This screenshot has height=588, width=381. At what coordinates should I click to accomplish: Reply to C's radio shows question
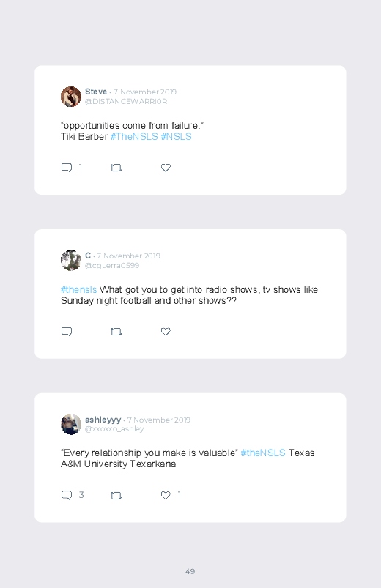point(67,332)
